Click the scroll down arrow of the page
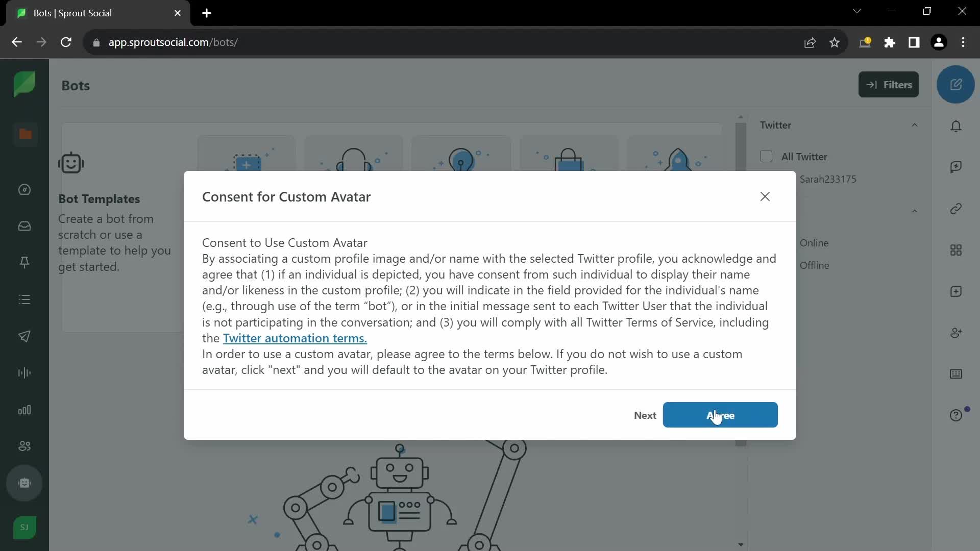This screenshot has height=551, width=980. point(741,545)
